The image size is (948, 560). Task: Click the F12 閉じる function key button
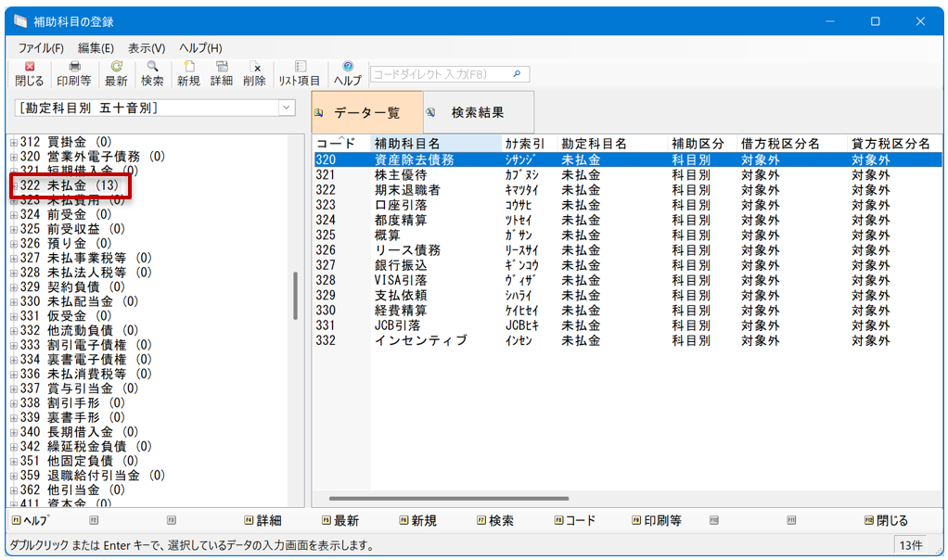coord(887,521)
